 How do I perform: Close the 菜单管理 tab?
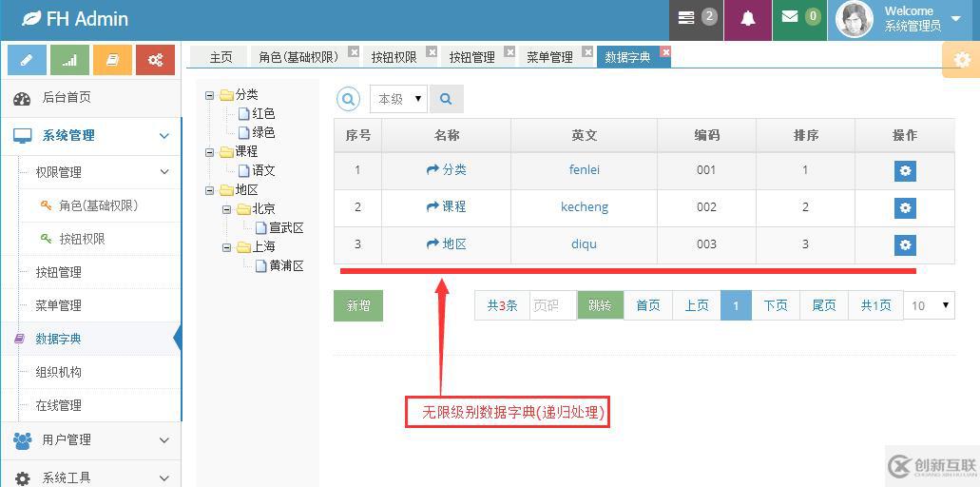point(586,51)
